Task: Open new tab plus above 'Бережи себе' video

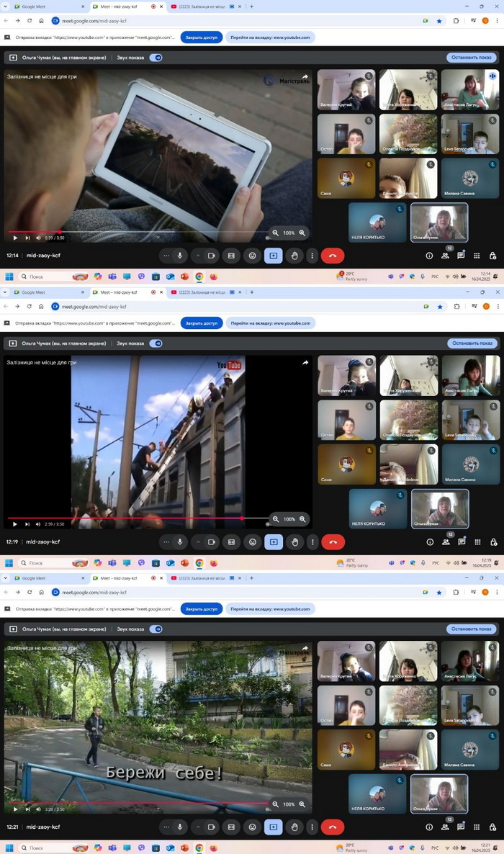Action: 252,578
